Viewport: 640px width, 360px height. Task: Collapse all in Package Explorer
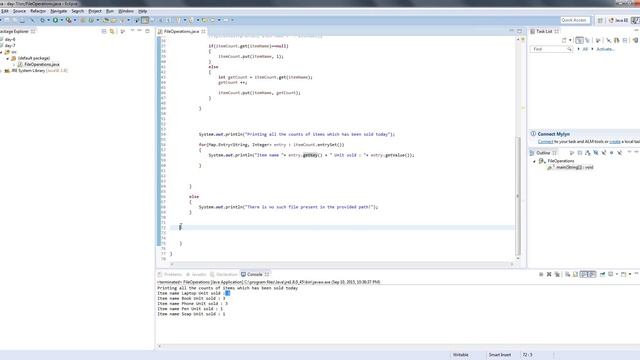click(104, 31)
